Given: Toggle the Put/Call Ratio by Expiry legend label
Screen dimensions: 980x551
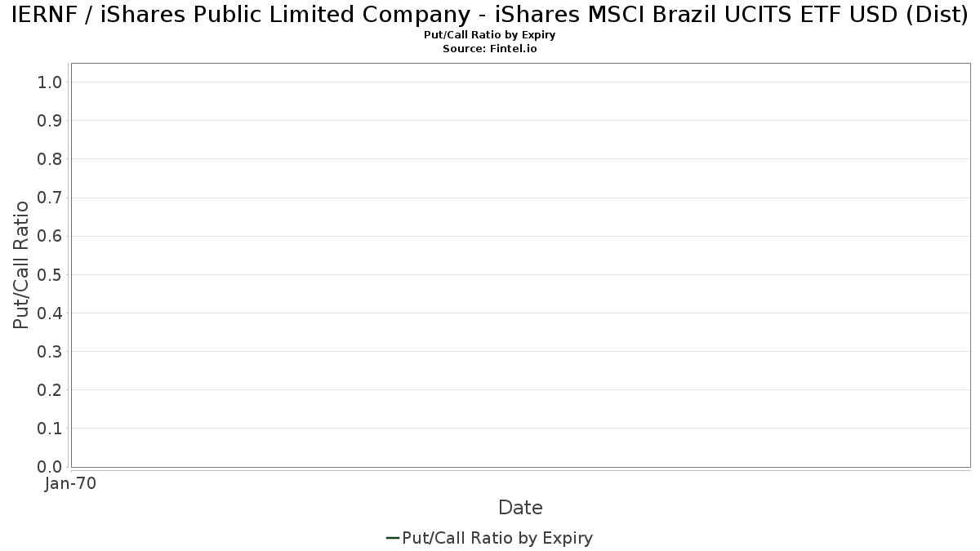Looking at the screenshot, I should 497,538.
